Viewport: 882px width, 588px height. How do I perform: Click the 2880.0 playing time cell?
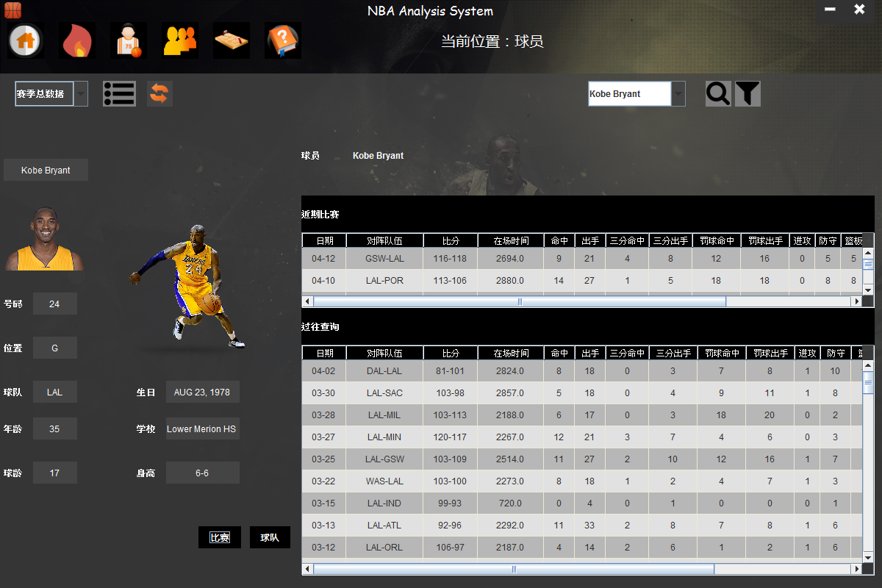[x=511, y=281]
